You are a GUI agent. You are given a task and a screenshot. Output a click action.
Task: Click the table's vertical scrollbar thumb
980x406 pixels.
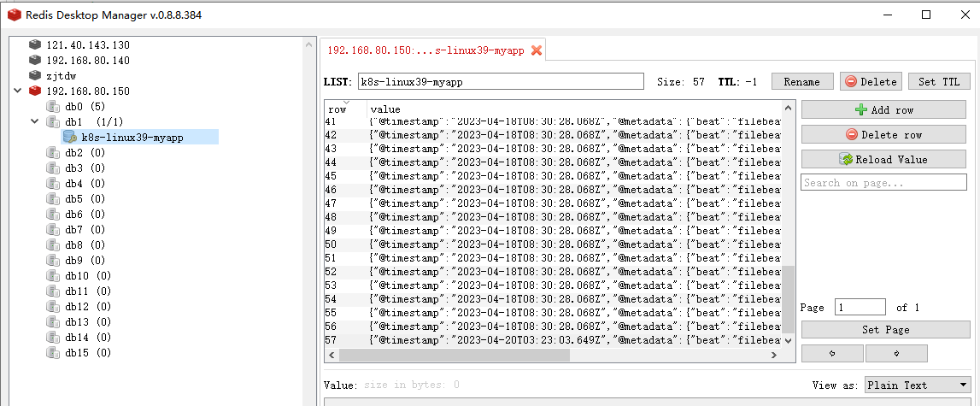coord(788,299)
